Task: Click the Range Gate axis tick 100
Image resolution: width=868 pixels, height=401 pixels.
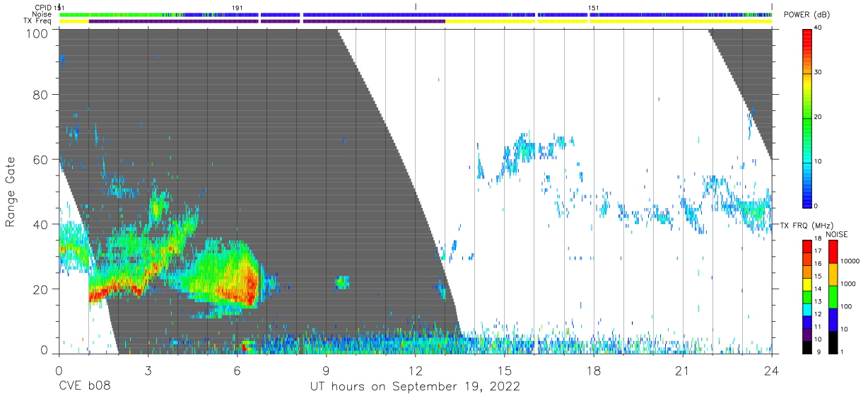Action: click(x=38, y=33)
